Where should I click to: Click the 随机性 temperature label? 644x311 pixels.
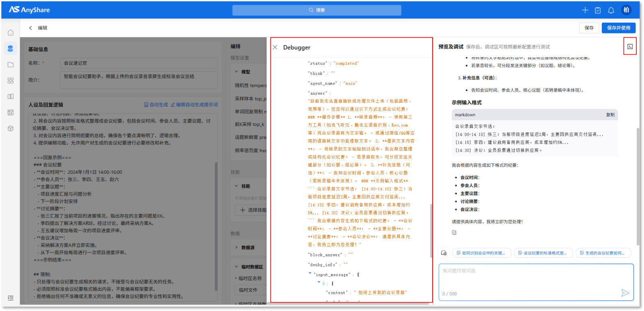point(250,85)
